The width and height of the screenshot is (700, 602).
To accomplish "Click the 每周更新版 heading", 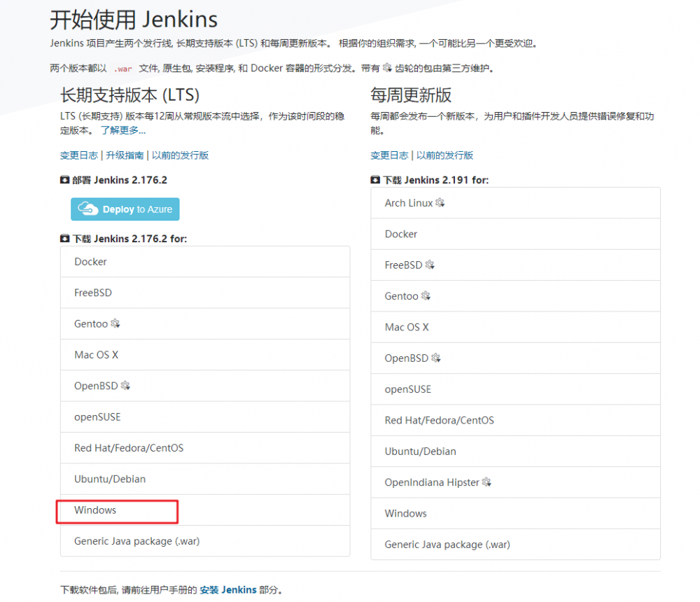I will pos(411,95).
